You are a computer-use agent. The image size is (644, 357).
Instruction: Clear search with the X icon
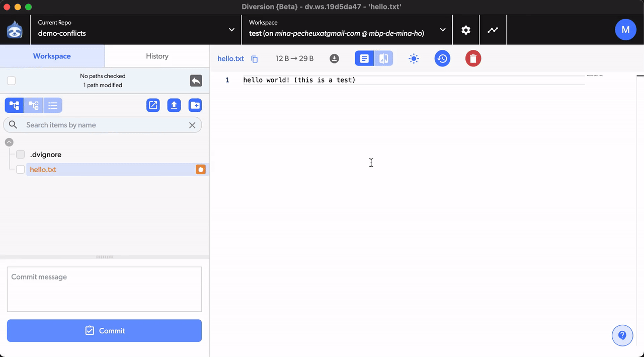pos(192,125)
